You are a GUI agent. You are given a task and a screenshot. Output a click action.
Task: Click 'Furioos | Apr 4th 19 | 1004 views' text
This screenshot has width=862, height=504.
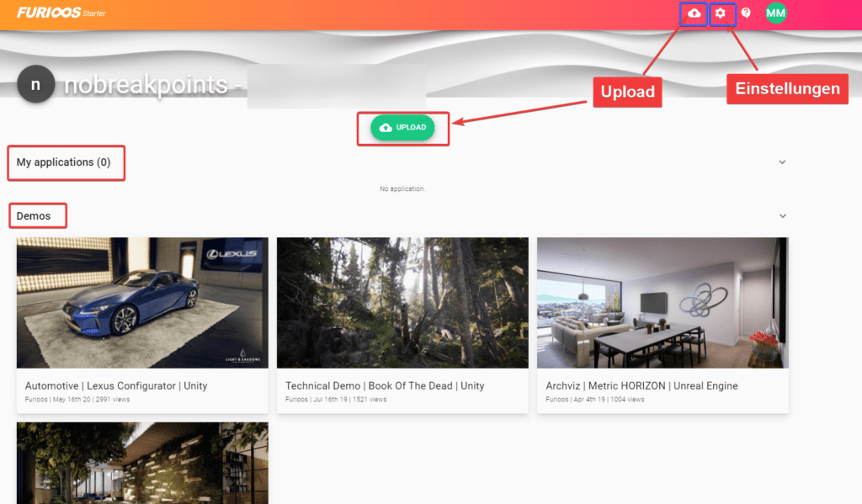595,400
